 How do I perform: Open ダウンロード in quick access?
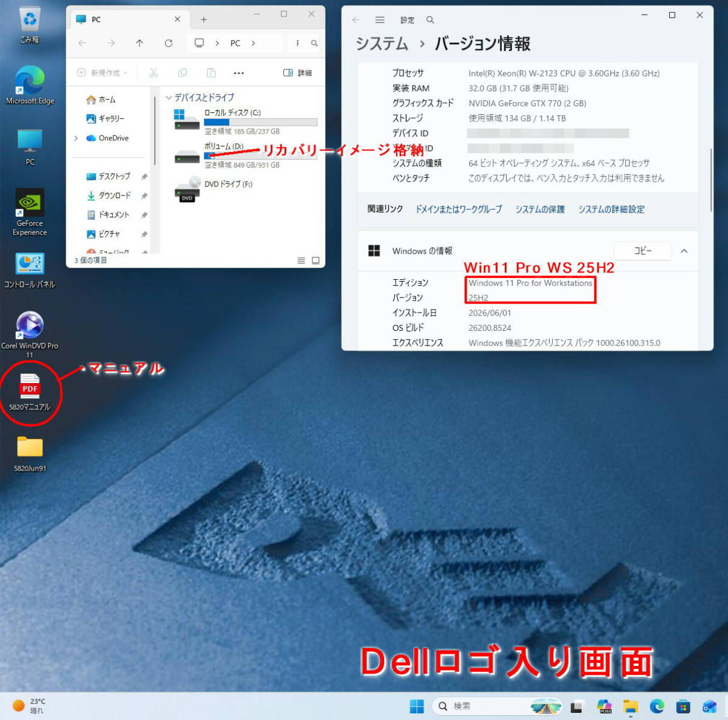[109, 195]
